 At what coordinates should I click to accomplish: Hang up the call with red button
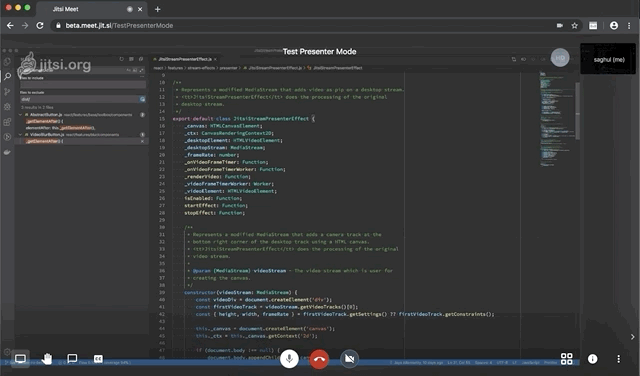point(319,359)
